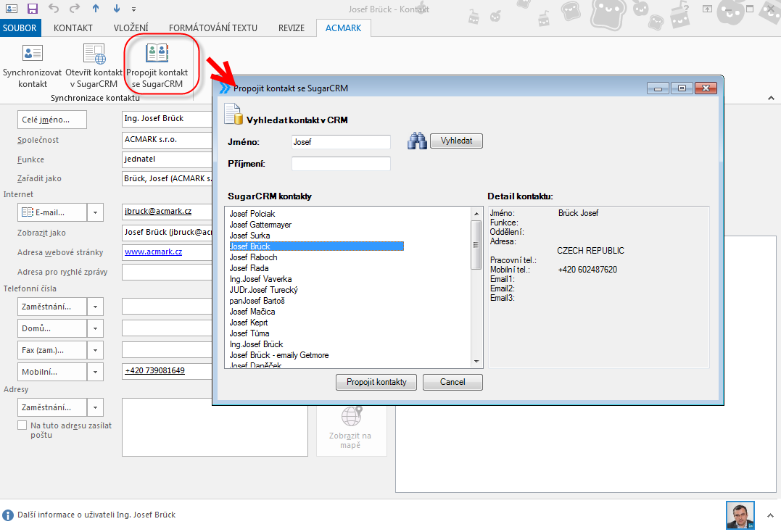
Task: Select highlighted Josef Brück entry
Action: (316, 246)
